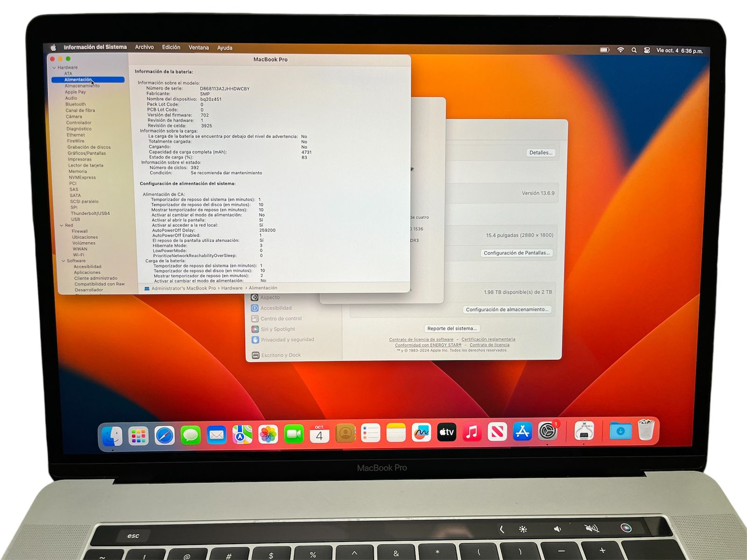The height and width of the screenshot is (560, 747).
Task: Open Contrato de licencia de software link
Action: pyautogui.click(x=421, y=340)
